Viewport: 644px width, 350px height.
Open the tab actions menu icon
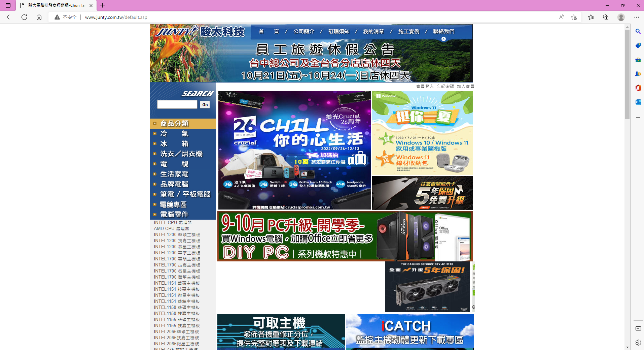(8, 5)
